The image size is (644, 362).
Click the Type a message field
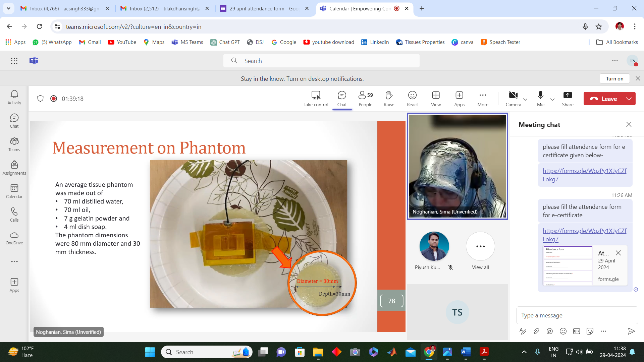coord(576,315)
